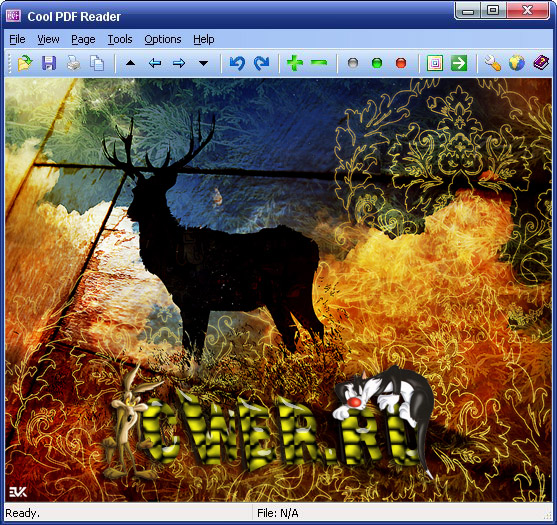Viewport: 557px width, 525px height.
Task: Select the red circle toolbar button
Action: pyautogui.click(x=401, y=64)
